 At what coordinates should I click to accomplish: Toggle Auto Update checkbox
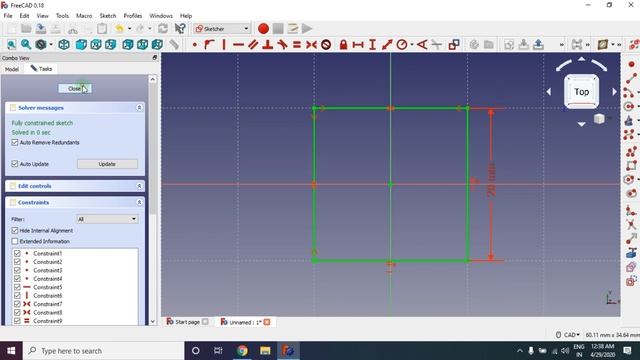click(15, 164)
